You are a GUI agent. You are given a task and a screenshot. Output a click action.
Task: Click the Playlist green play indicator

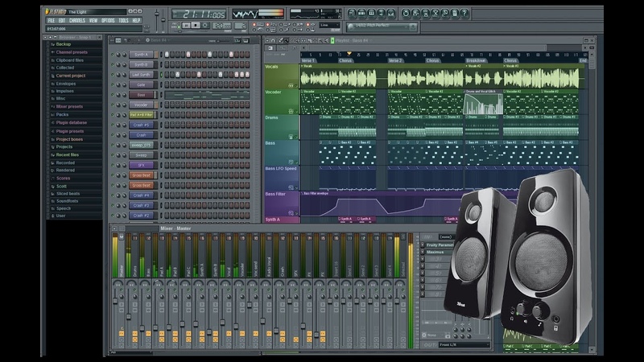tap(332, 40)
